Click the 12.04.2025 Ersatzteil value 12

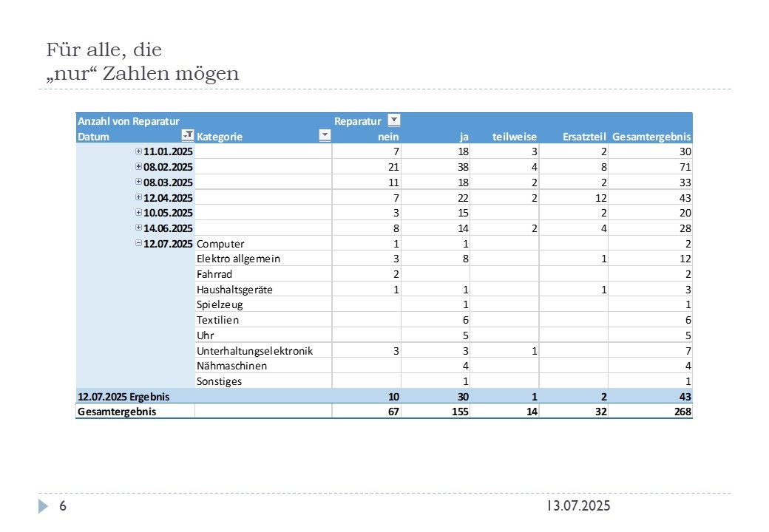click(600, 198)
